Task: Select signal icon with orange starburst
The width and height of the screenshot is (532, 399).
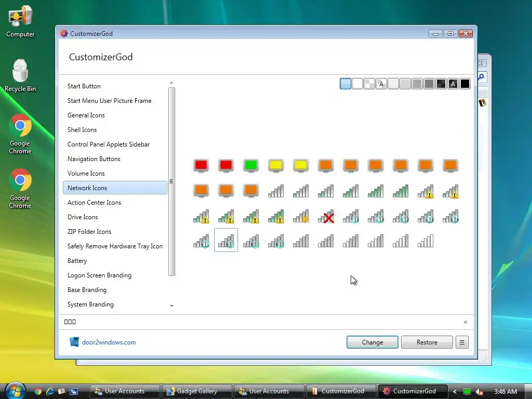Action: 301,216
